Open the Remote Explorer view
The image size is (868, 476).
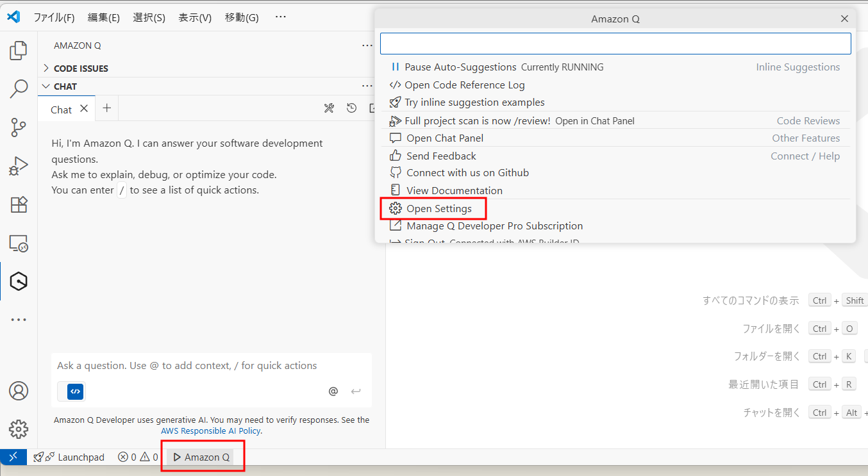(19, 243)
